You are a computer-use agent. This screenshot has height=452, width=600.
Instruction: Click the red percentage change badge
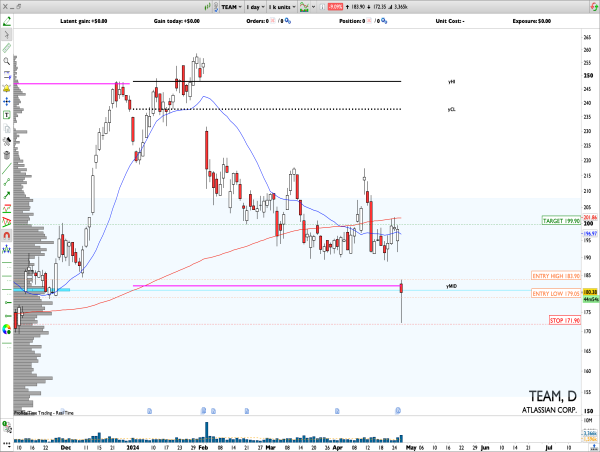pos(336,7)
